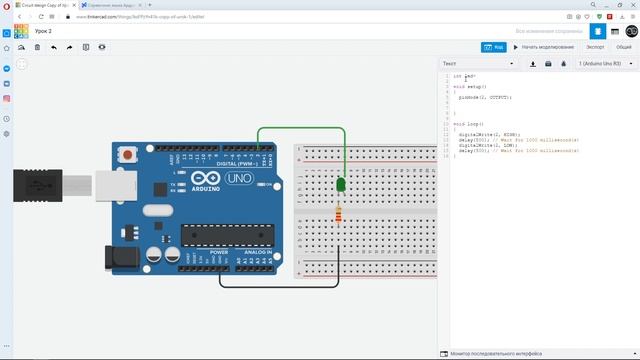Click the browser back arrow
Viewport: 640px width, 360px height.
[19, 17]
